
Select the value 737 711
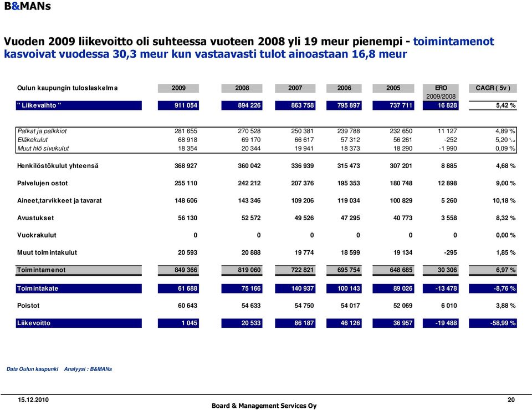click(393, 105)
